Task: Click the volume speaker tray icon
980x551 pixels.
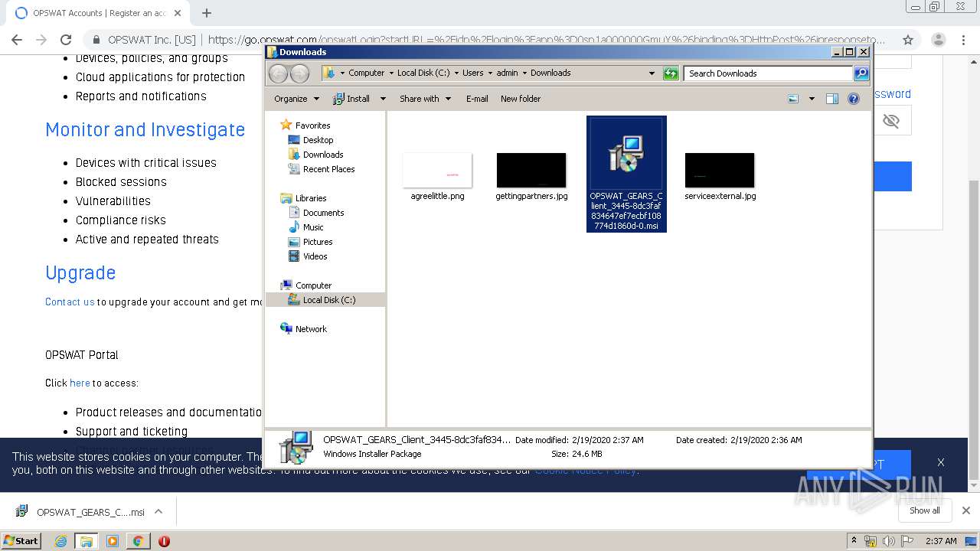Action: tap(889, 541)
